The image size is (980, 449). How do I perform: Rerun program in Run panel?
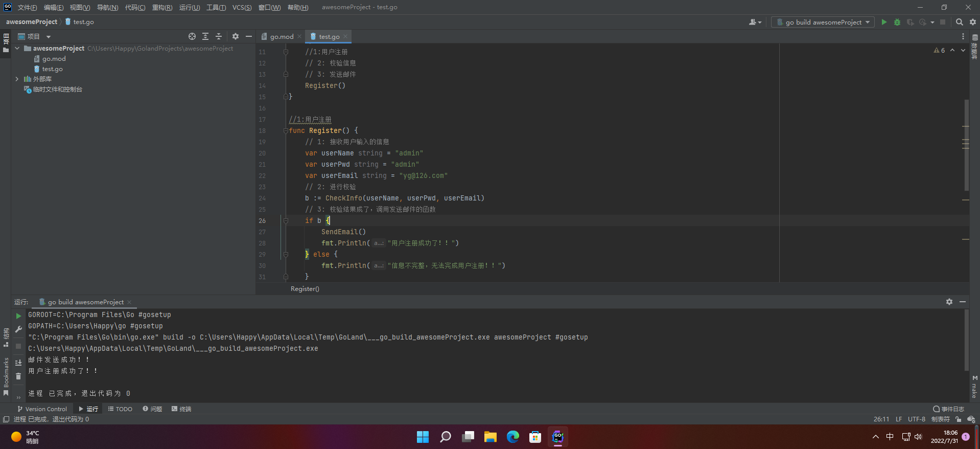pyautogui.click(x=18, y=316)
